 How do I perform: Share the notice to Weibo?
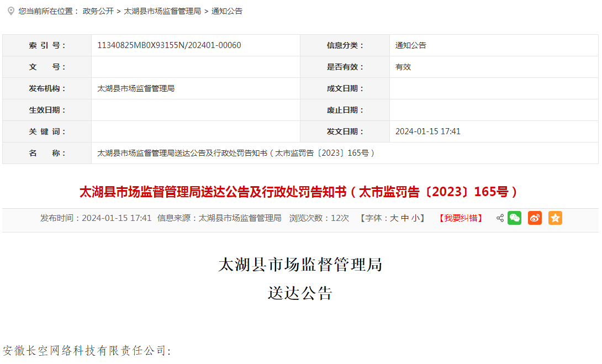coord(535,218)
